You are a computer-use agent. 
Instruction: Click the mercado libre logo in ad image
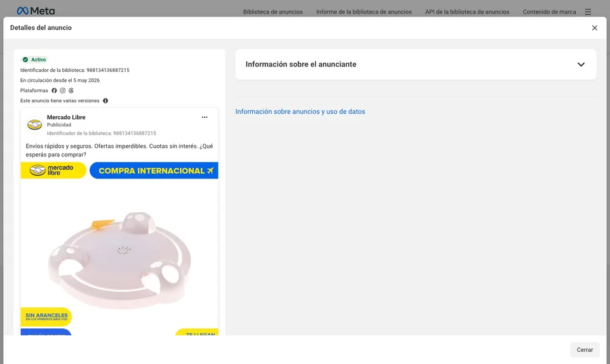point(53,170)
